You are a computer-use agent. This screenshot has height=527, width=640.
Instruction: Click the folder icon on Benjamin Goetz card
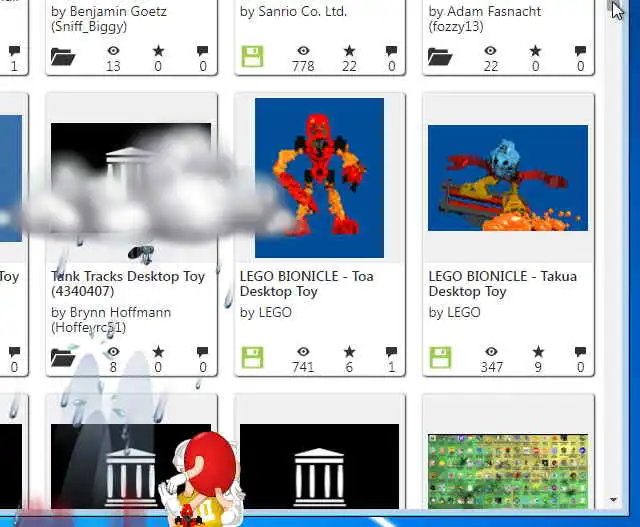click(63, 57)
